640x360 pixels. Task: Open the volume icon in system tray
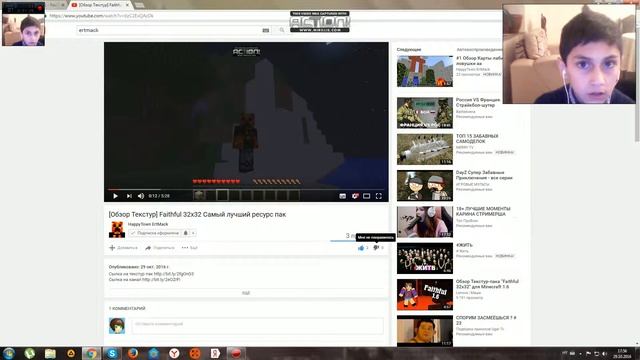click(604, 353)
